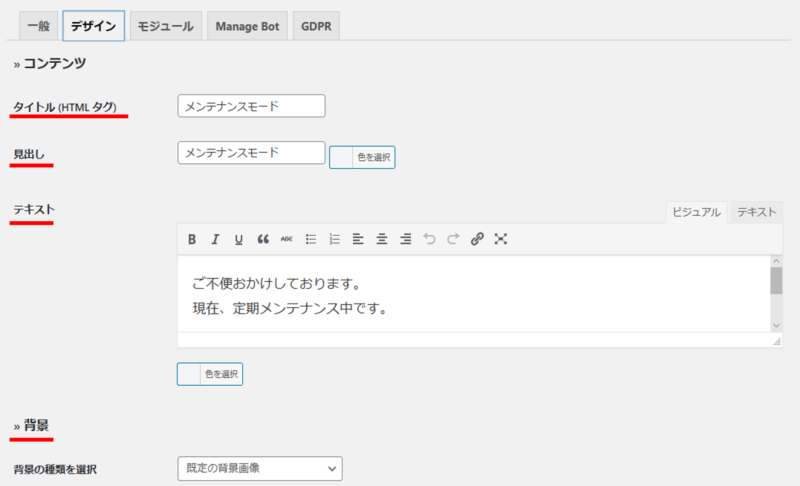Screen dimensions: 800x486
Task: Click the タイトル (HTML タグ) input field
Action: point(251,106)
